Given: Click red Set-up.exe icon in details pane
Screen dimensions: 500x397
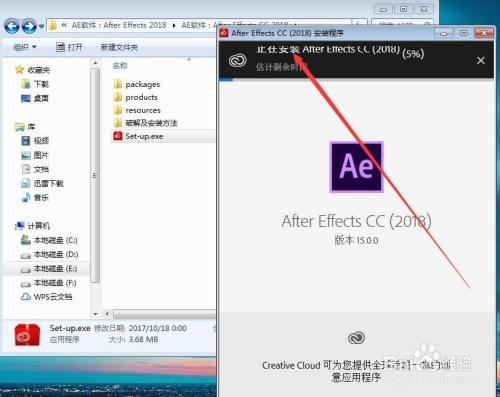Looking at the screenshot, I should click(x=27, y=335).
